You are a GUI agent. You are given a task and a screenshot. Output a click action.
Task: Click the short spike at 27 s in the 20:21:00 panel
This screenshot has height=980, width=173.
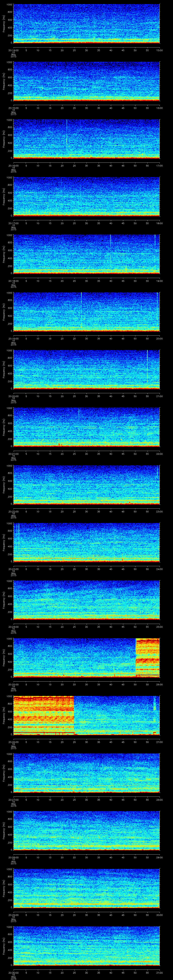click(x=79, y=414)
